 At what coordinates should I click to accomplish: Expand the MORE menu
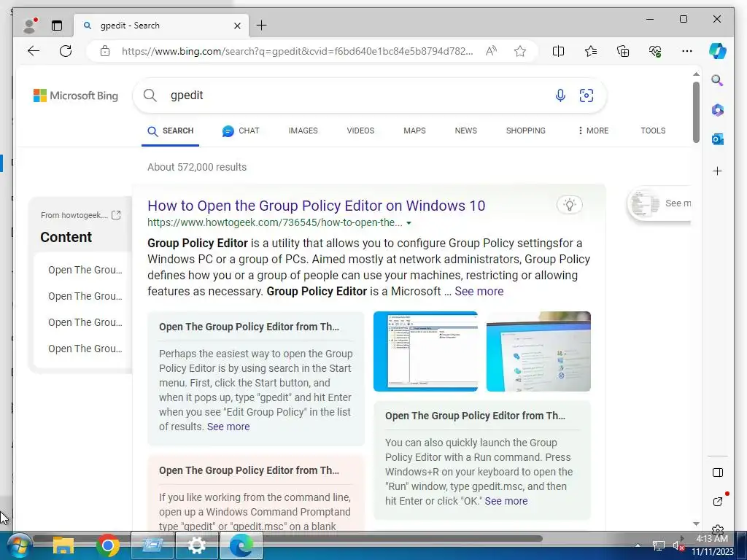[593, 131]
